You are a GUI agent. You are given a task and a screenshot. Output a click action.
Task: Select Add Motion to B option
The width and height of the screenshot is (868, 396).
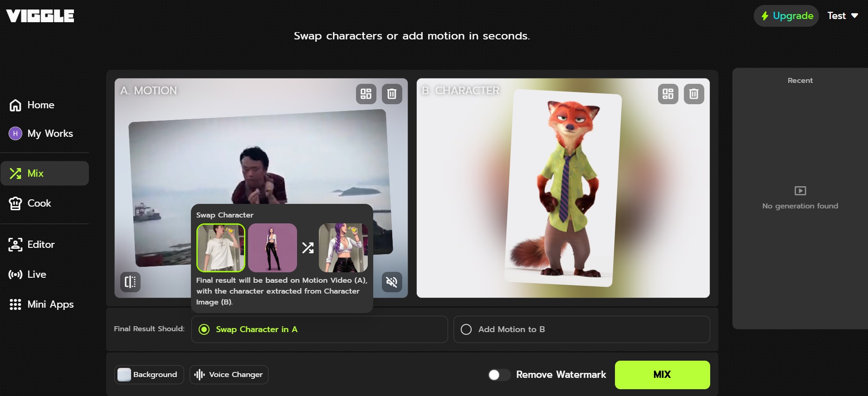click(582, 329)
